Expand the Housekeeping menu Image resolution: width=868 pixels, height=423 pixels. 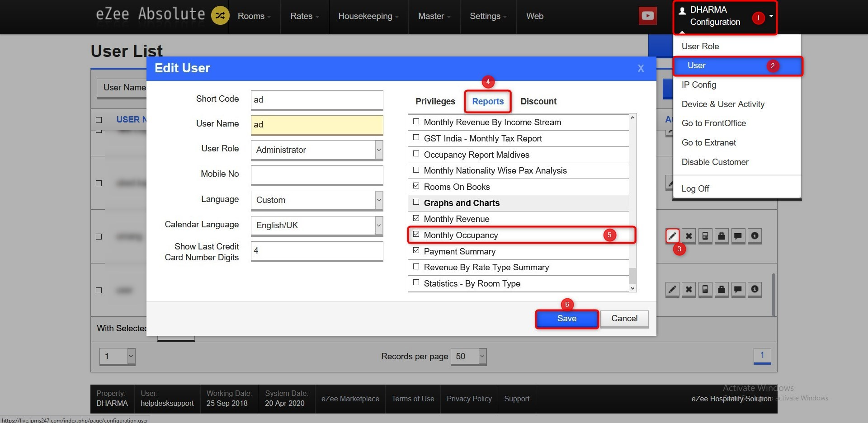tap(368, 16)
